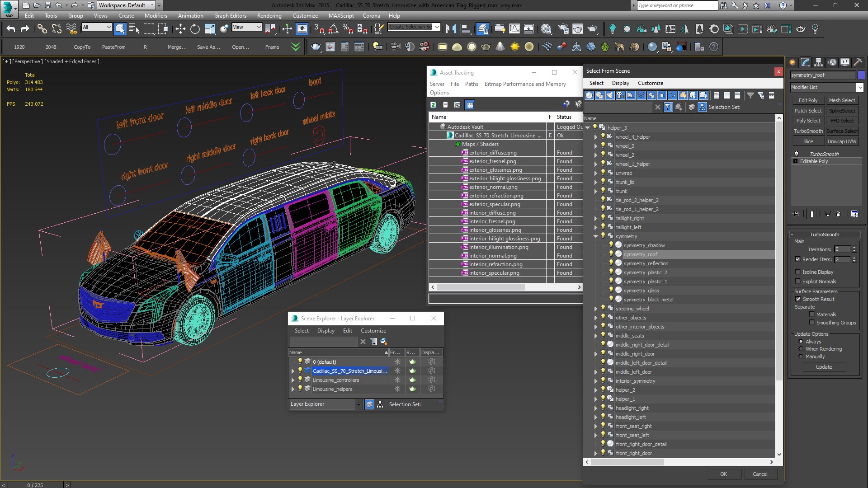Click the green grass icon in toolbar
This screenshot has height=488, width=868.
click(605, 47)
